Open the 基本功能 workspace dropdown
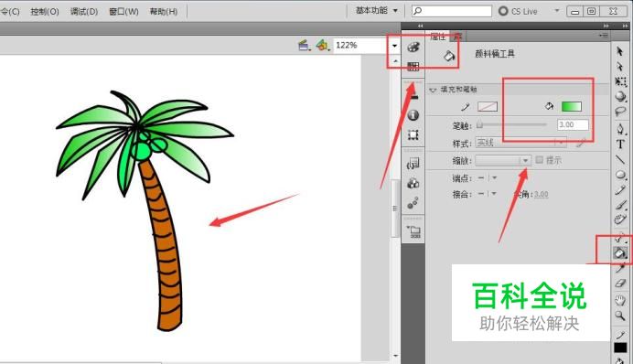 [376, 10]
